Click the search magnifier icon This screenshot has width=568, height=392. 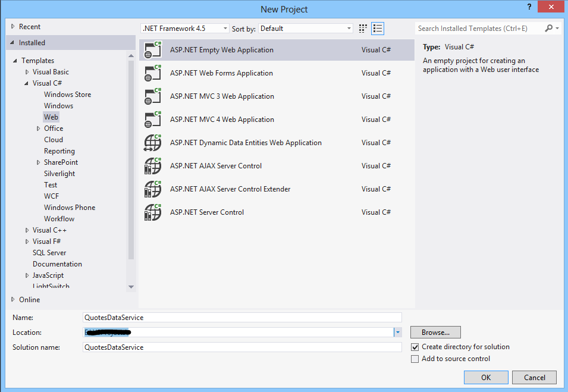click(549, 29)
